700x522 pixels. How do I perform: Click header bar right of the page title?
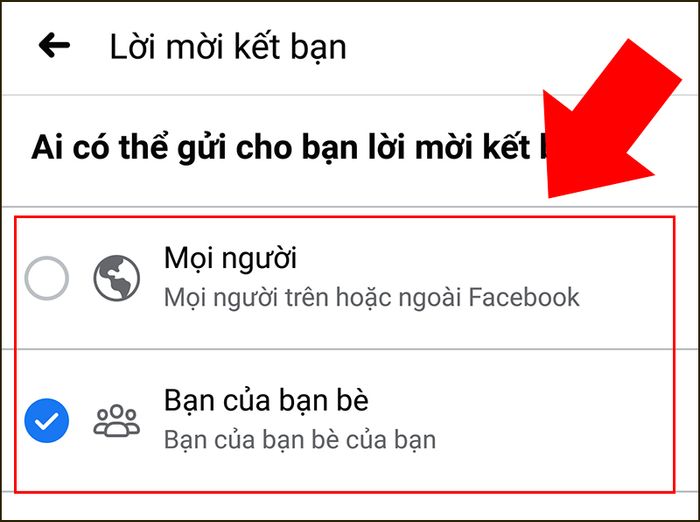[x=446, y=47]
